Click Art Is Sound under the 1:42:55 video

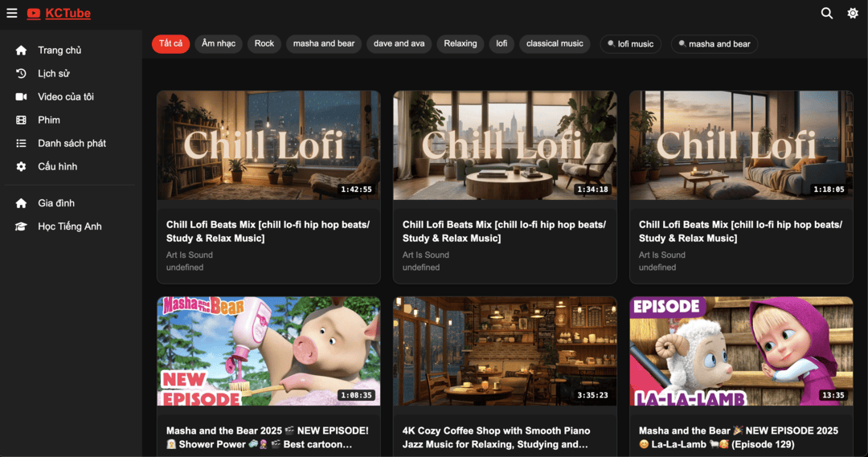pos(190,255)
